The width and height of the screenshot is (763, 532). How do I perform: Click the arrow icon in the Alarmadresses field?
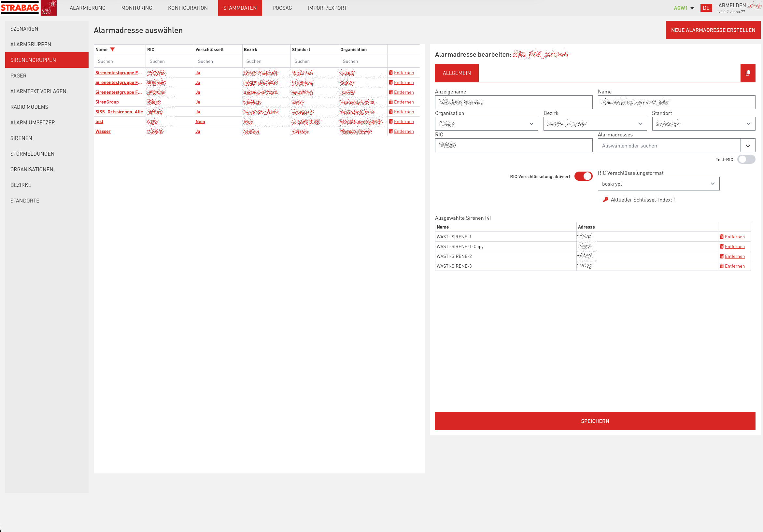pyautogui.click(x=748, y=145)
